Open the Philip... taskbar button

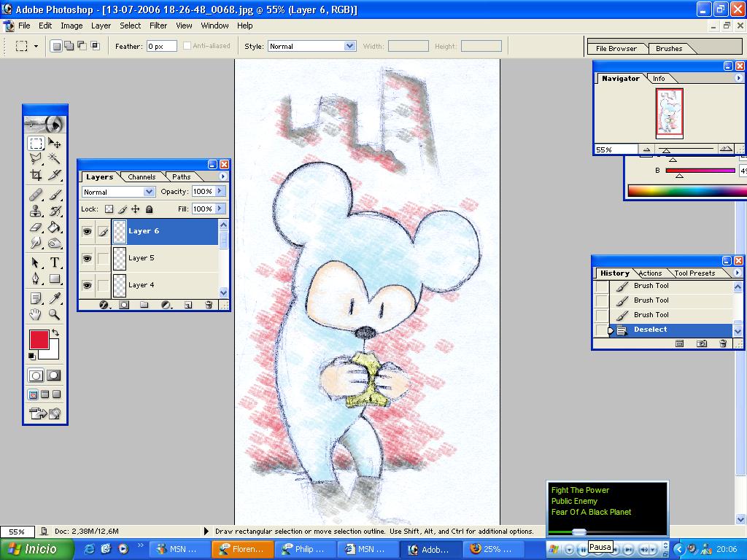click(x=306, y=549)
